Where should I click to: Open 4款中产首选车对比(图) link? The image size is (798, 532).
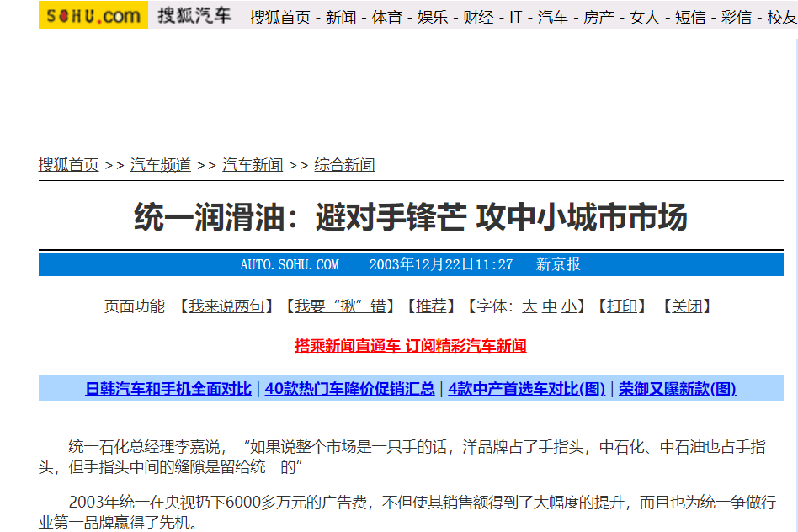click(526, 389)
